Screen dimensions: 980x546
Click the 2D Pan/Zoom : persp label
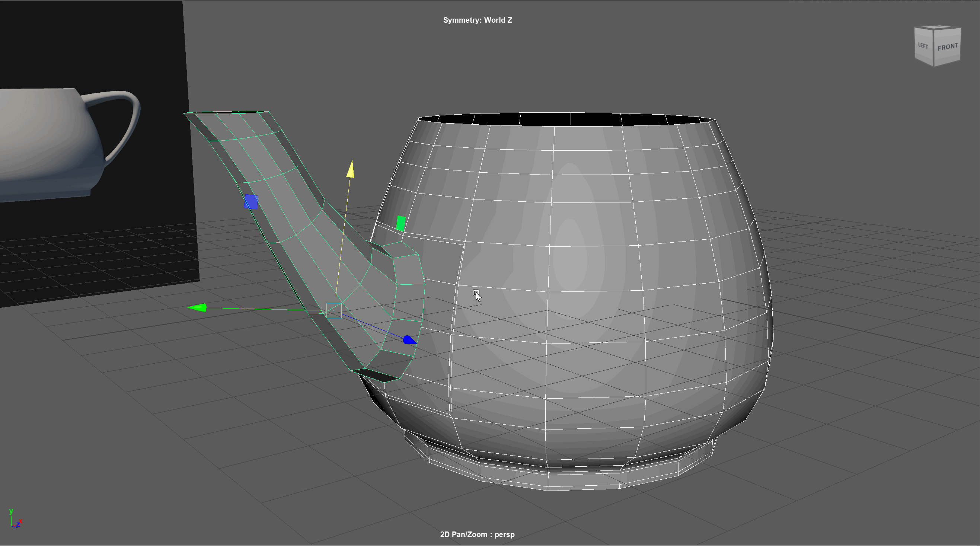point(477,534)
